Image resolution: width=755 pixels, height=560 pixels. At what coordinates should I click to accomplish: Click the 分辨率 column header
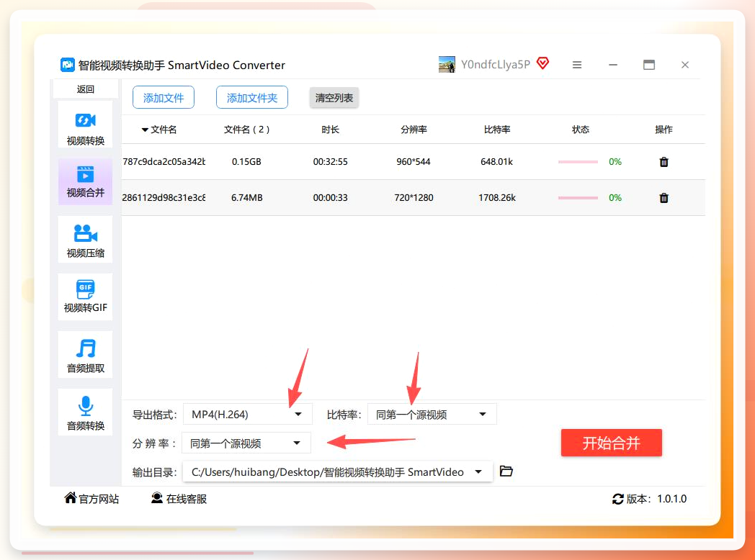point(414,130)
